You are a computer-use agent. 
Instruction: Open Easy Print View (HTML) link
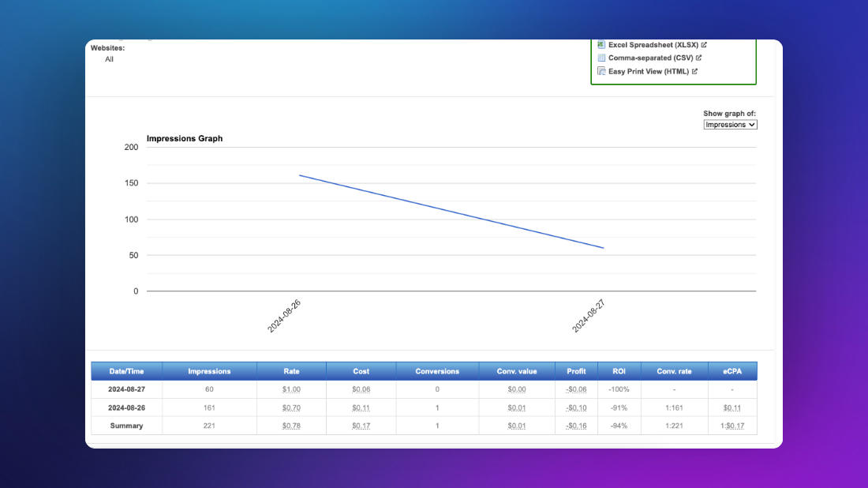click(x=648, y=71)
